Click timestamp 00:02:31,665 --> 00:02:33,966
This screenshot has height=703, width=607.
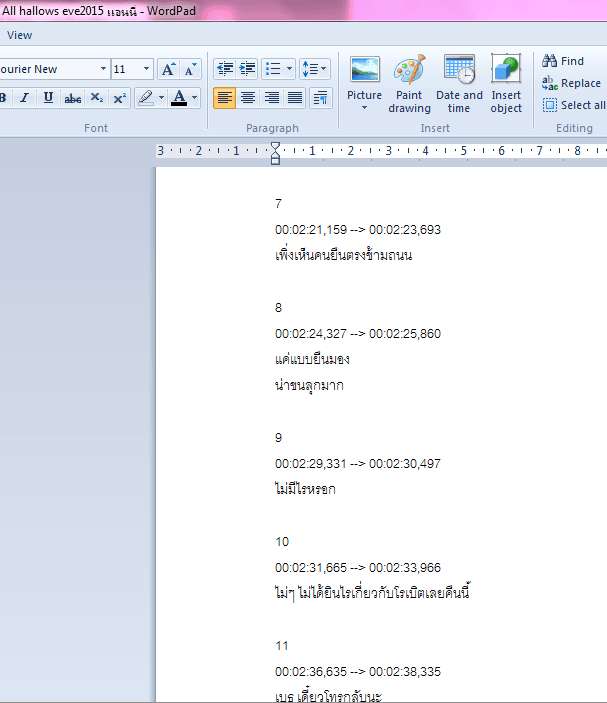pyautogui.click(x=358, y=568)
